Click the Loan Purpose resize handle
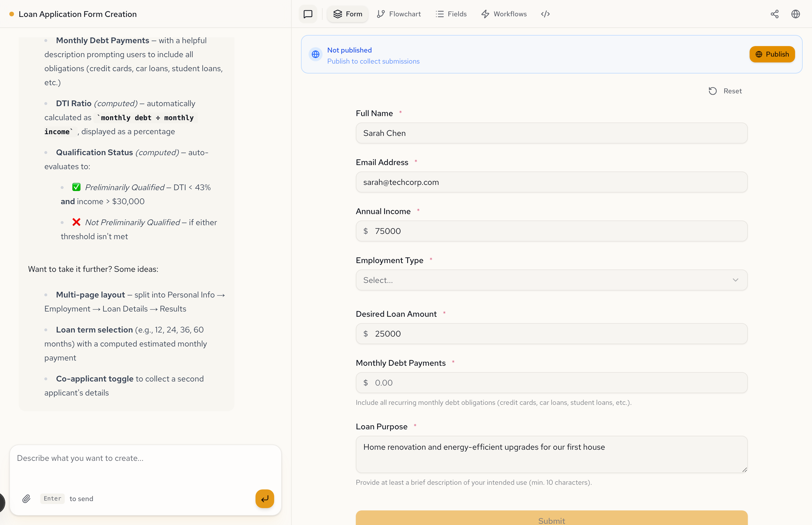This screenshot has width=812, height=525. click(745, 470)
